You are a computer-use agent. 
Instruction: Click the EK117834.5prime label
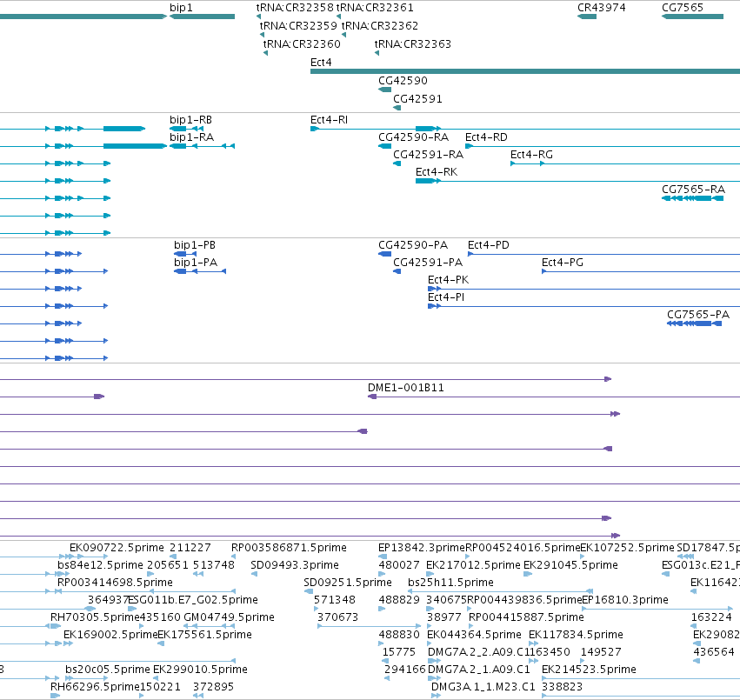(x=576, y=636)
